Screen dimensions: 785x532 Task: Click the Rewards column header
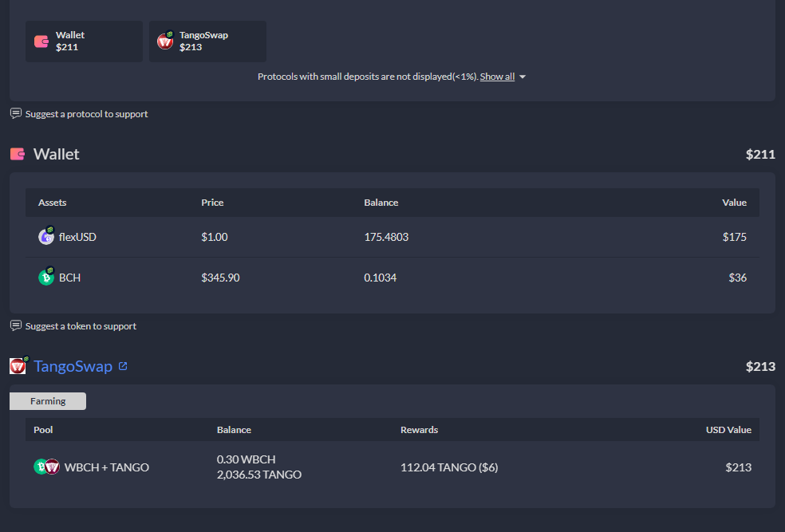[419, 430]
